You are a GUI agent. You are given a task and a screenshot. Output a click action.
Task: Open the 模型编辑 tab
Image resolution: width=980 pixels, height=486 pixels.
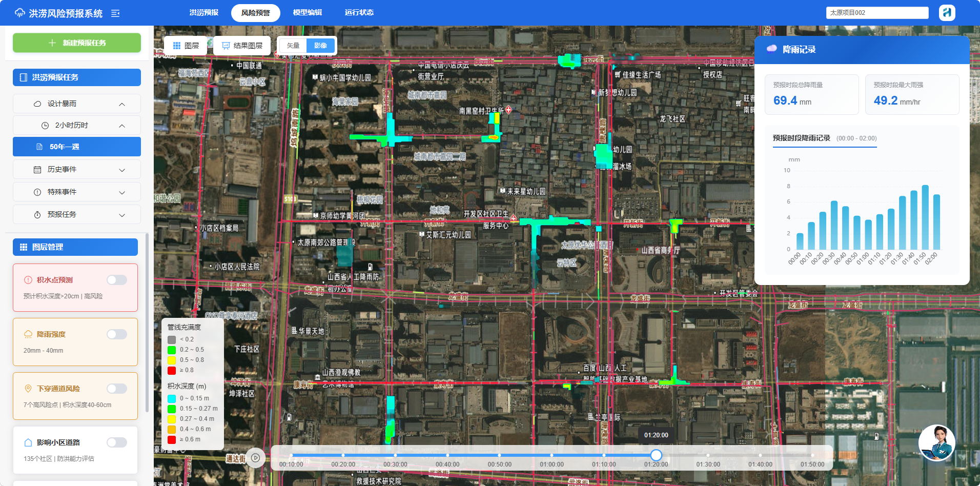(308, 13)
